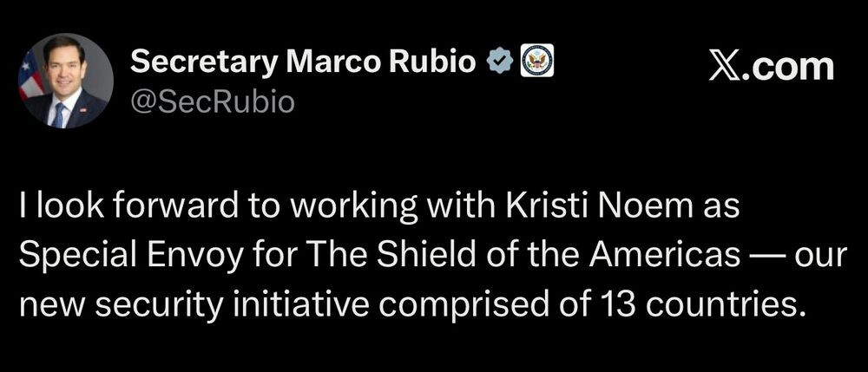Open Marco Rubio's profile photo

click(66, 81)
